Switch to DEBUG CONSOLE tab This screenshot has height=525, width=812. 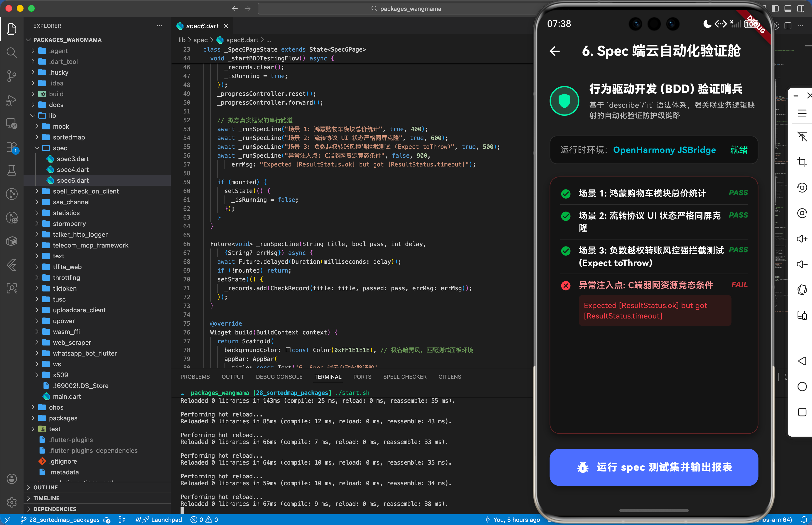(279, 376)
